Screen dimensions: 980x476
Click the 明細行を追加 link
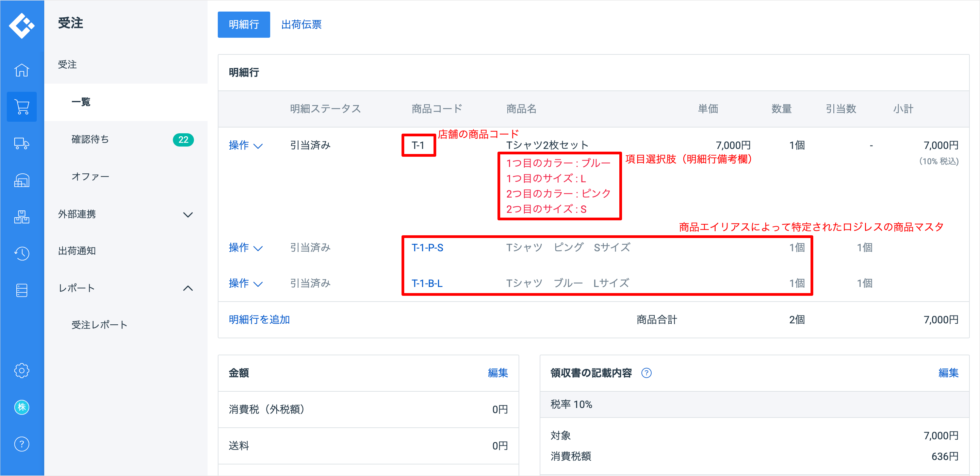click(259, 320)
